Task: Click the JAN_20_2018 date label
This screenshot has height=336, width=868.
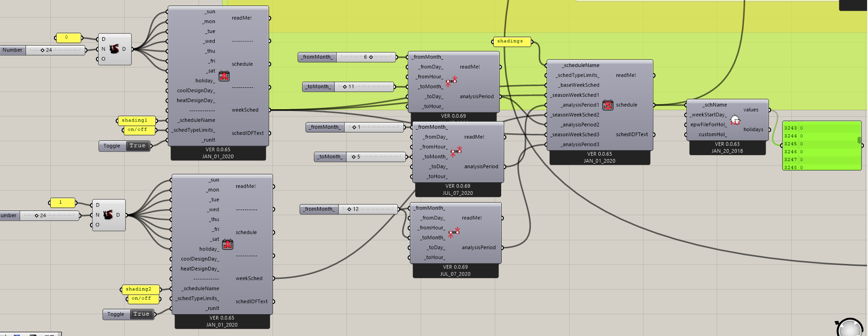Action: point(727,151)
